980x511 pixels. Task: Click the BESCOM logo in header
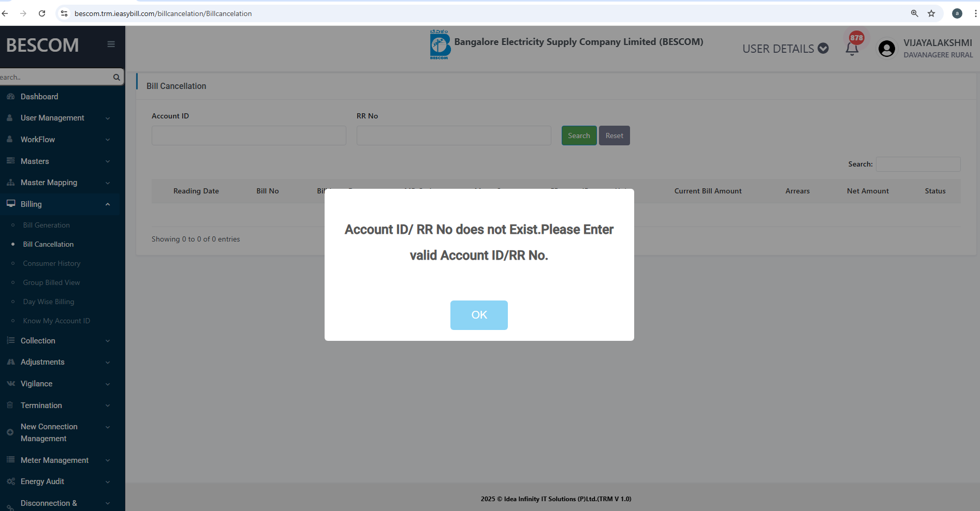440,44
